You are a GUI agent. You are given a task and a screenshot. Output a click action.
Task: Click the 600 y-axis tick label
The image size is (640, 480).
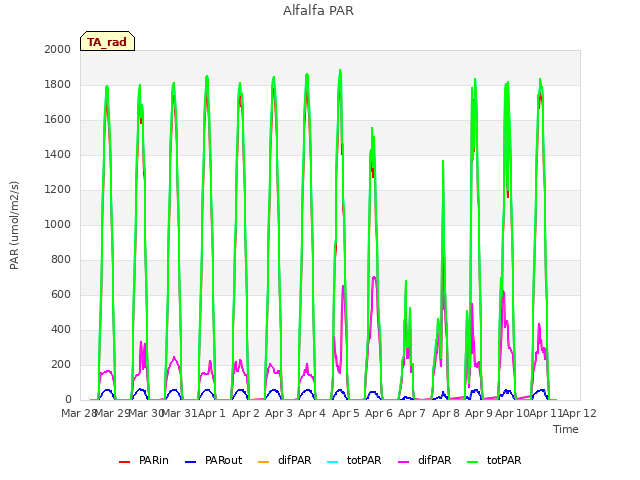pos(61,295)
